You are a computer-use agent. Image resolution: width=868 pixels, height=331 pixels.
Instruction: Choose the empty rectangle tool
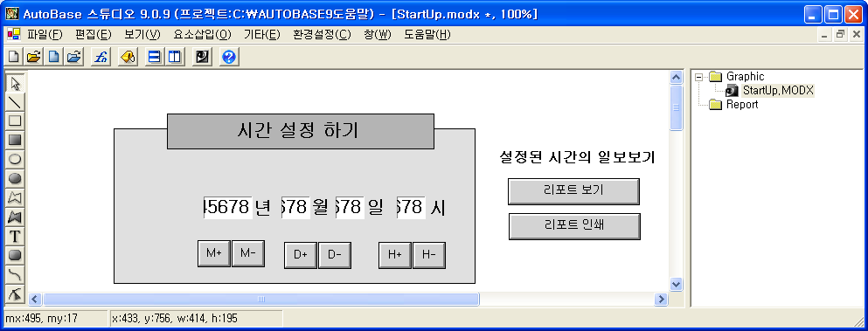click(x=15, y=121)
